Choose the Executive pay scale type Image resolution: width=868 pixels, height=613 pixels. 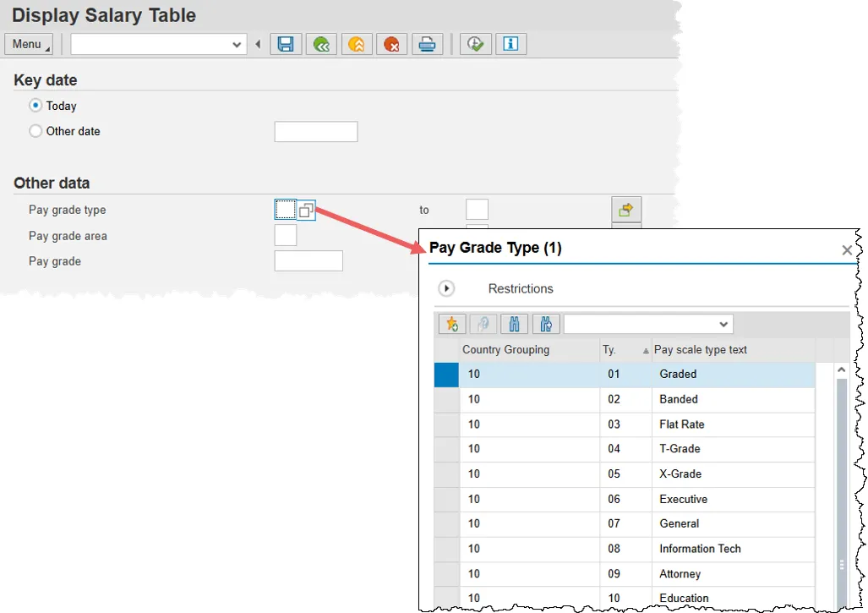(x=683, y=499)
